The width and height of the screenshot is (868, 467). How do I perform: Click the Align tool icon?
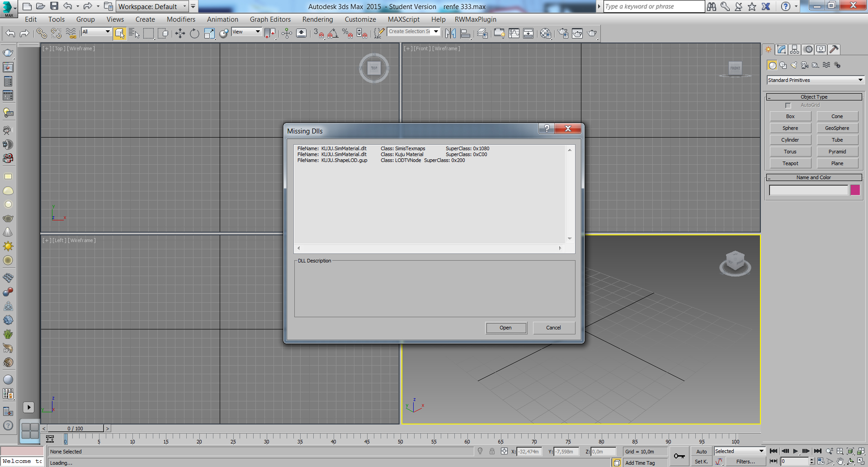click(465, 33)
